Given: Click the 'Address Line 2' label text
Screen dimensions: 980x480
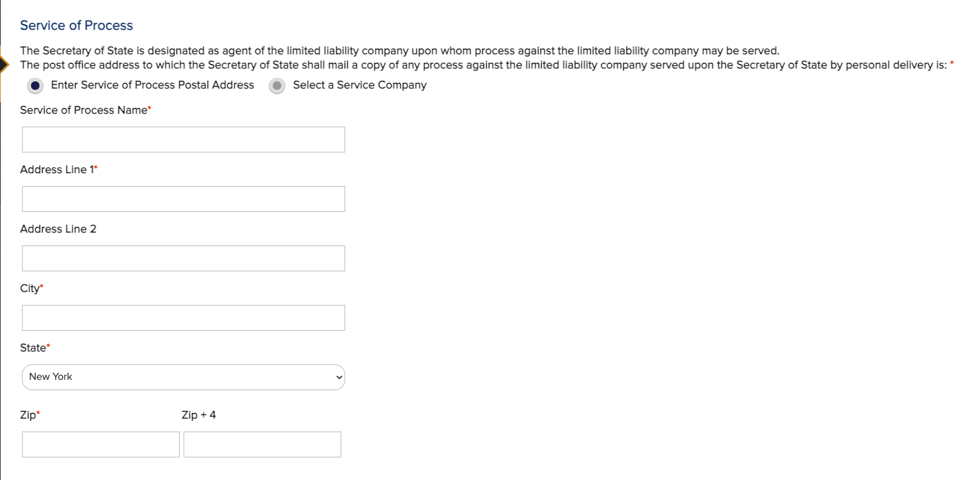Looking at the screenshot, I should click(x=58, y=229).
